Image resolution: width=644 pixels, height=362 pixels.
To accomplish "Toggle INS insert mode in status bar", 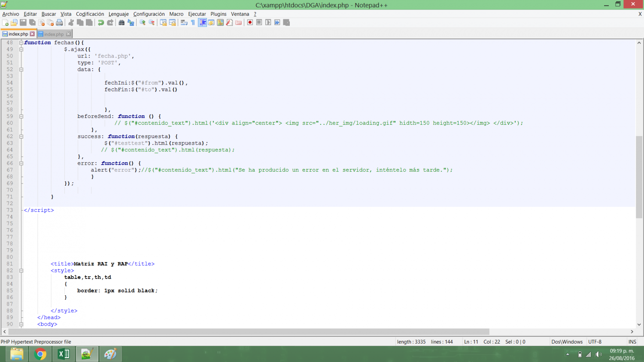I will click(x=632, y=342).
